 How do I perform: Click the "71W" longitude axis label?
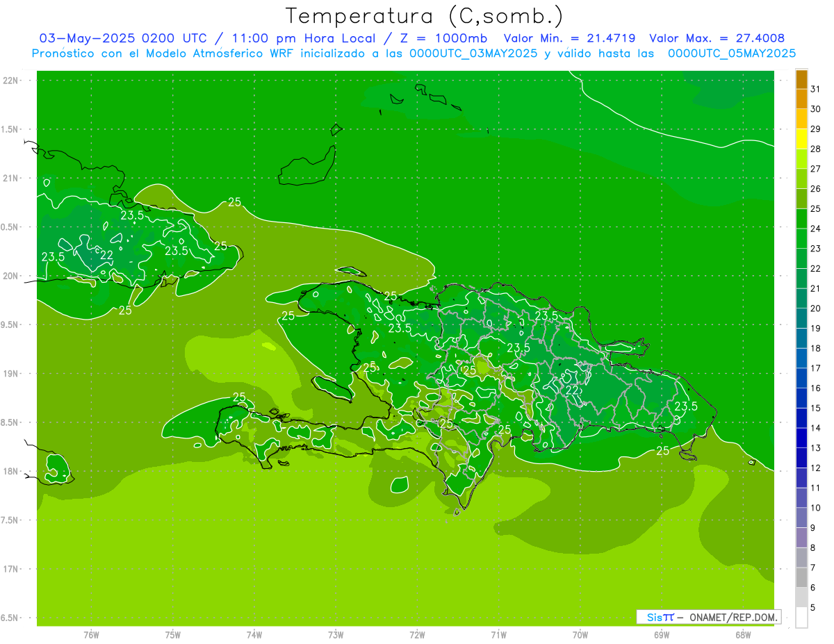pos(498,635)
